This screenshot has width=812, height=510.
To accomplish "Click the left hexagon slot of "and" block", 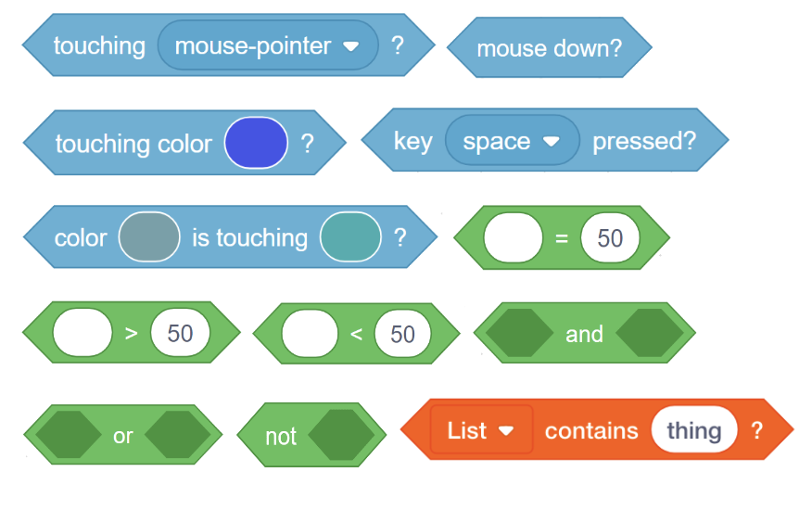I will tap(518, 334).
